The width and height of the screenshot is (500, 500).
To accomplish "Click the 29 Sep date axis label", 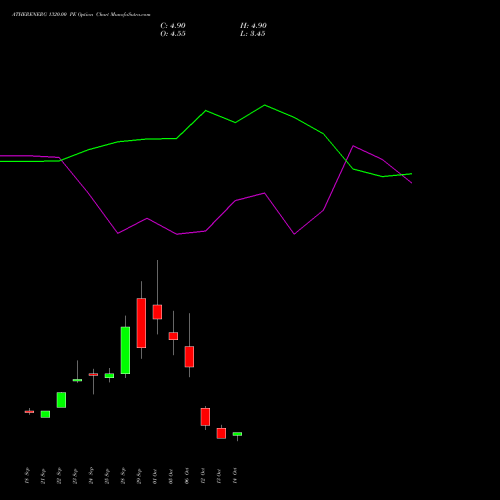I will (139, 476).
